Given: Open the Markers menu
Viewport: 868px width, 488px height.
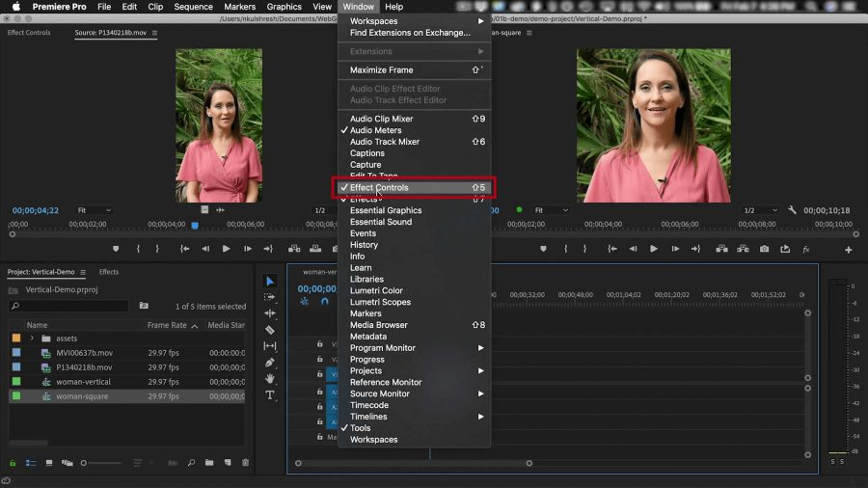Looking at the screenshot, I should tap(240, 7).
